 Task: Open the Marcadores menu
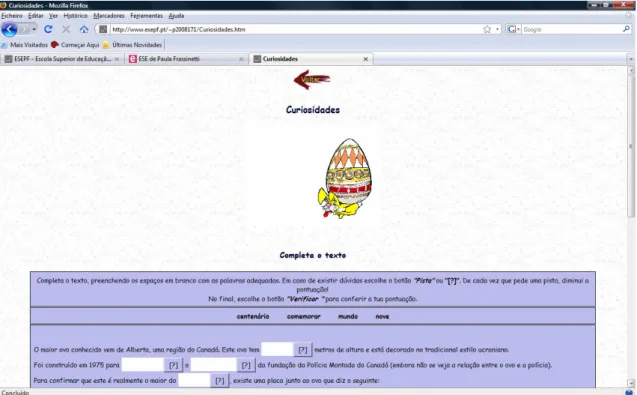point(109,15)
